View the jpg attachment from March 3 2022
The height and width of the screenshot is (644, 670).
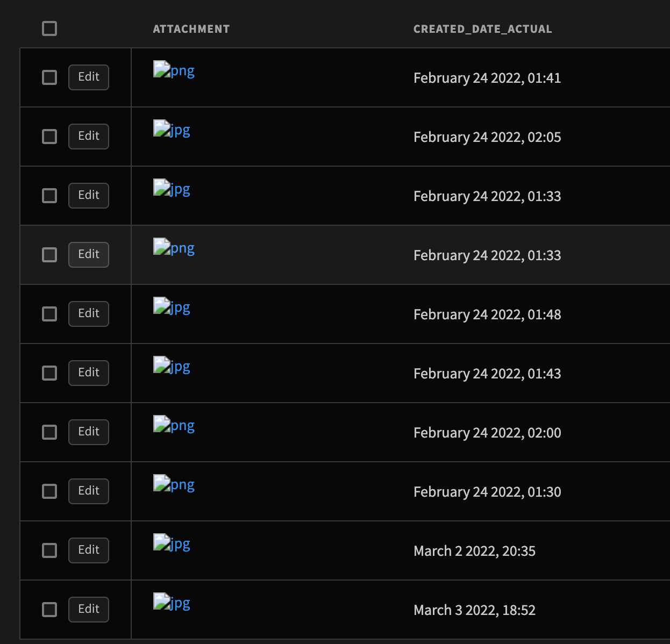[172, 603]
